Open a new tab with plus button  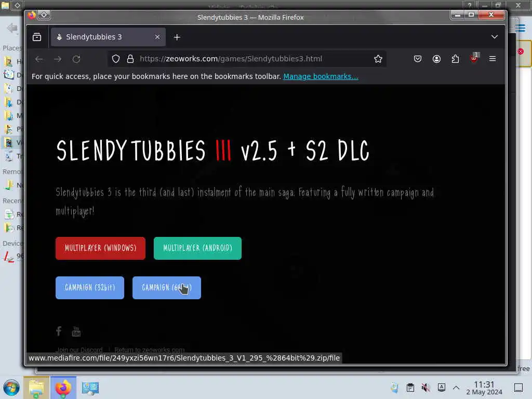point(177,37)
